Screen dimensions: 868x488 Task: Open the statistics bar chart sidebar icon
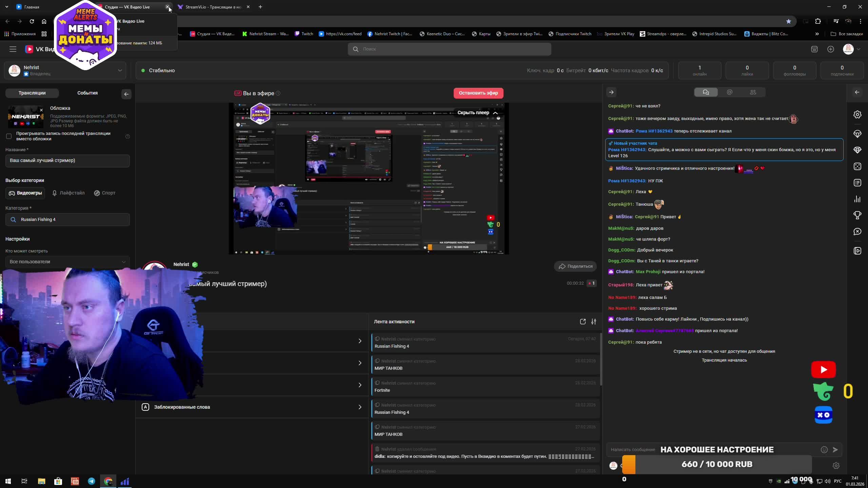click(857, 199)
